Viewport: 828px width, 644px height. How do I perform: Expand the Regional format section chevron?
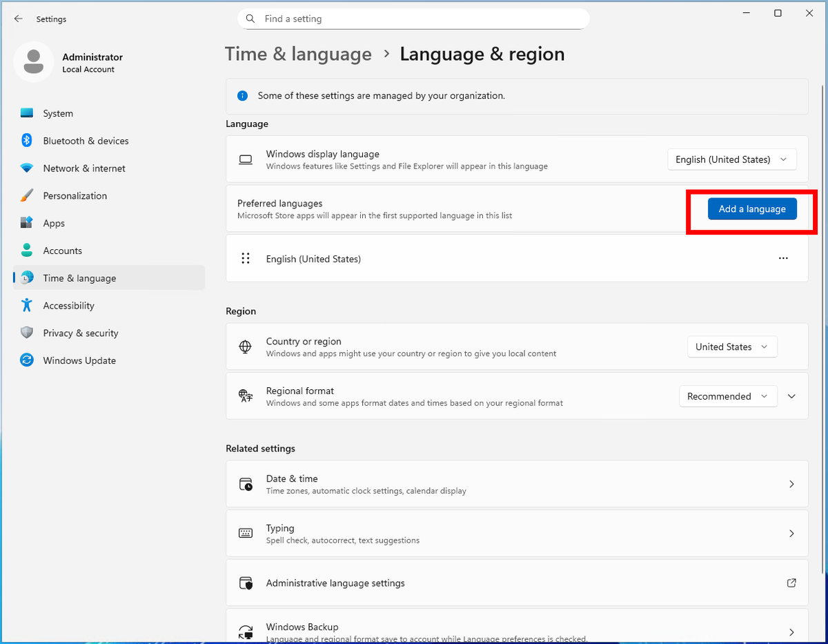(791, 396)
